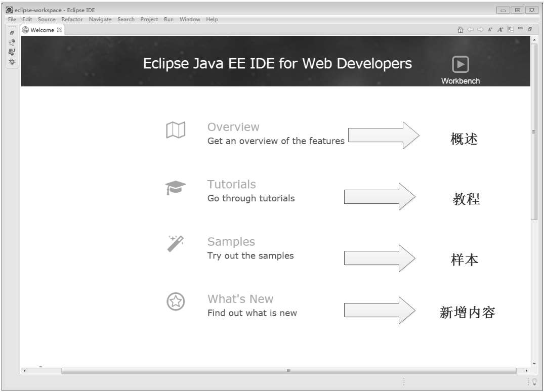This screenshot has height=392, width=544.
Task: Close the Welcome tab
Action: [59, 30]
